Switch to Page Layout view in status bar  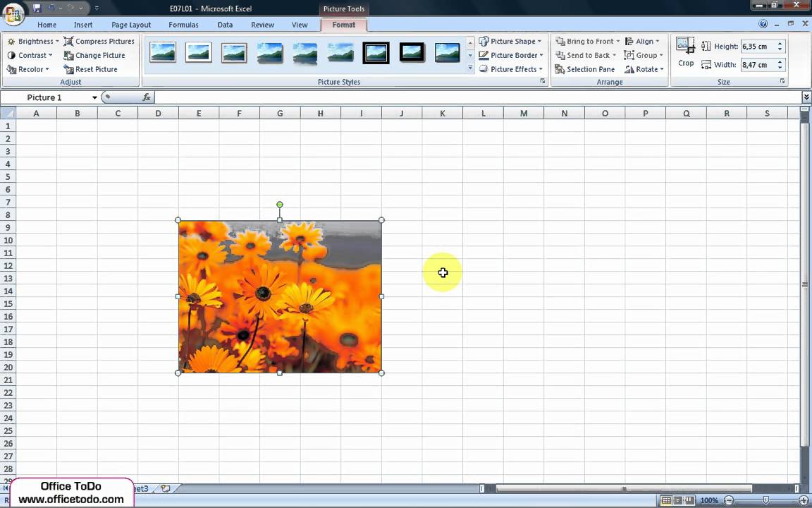tap(678, 500)
